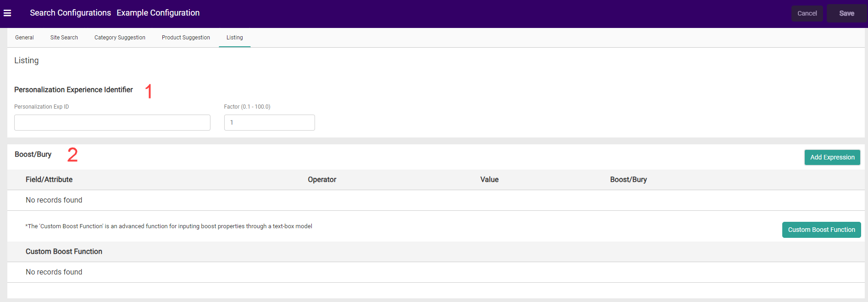Click the 'Factor (0.1 - 100.0)' label
Image resolution: width=868 pixels, height=302 pixels.
click(247, 107)
